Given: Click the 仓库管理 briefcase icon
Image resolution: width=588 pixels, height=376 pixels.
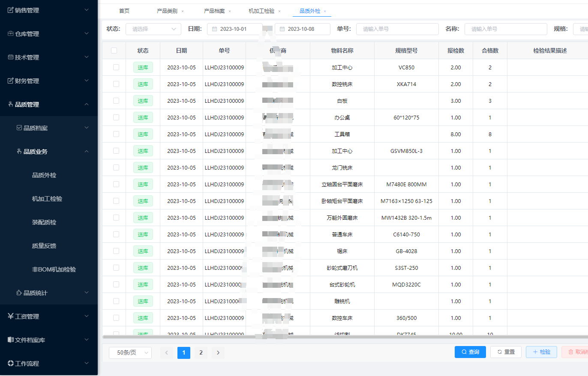Looking at the screenshot, I should tap(11, 33).
